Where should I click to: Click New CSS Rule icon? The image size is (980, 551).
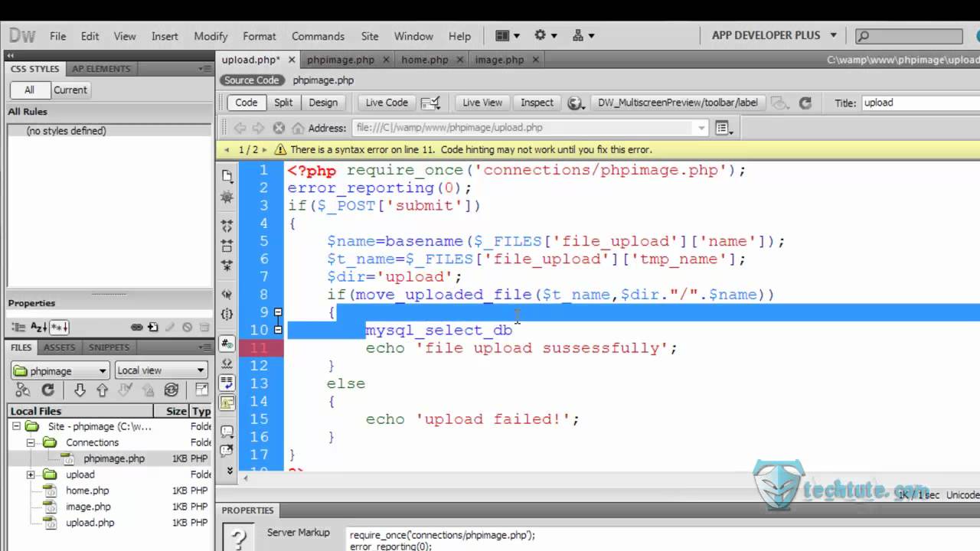coord(153,327)
